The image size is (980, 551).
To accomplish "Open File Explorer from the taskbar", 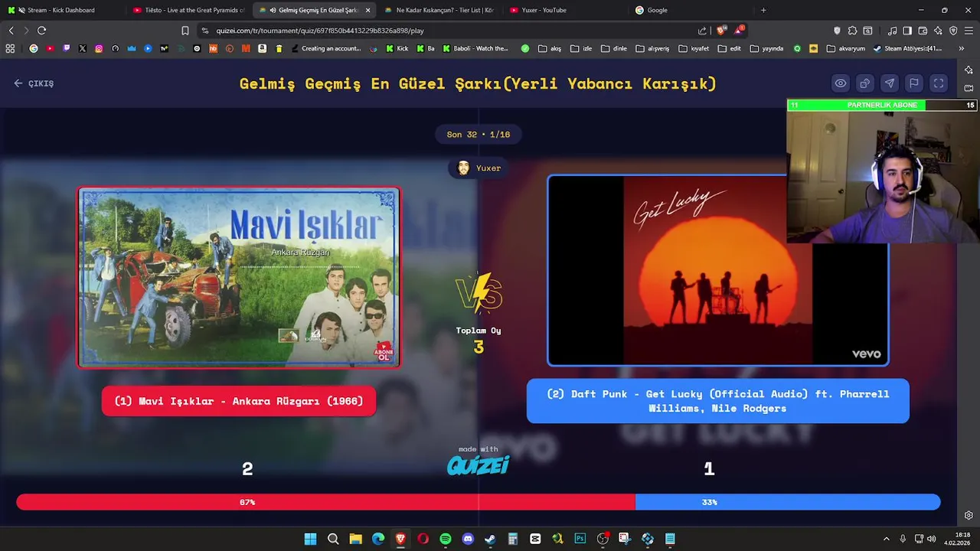I will pos(355,539).
